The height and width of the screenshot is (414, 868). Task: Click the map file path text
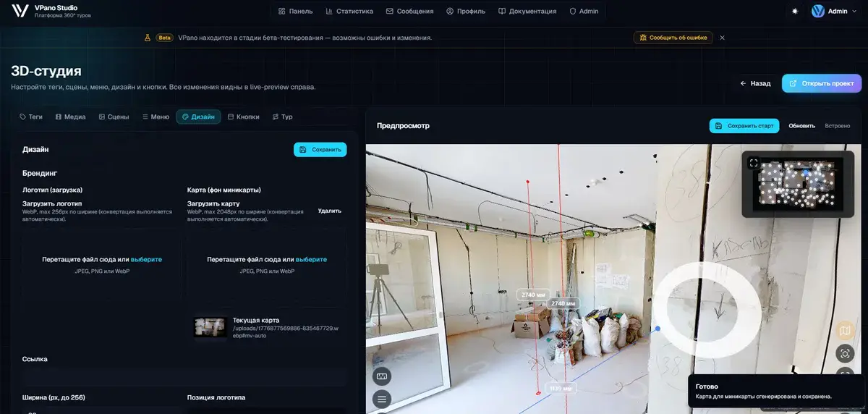point(286,332)
